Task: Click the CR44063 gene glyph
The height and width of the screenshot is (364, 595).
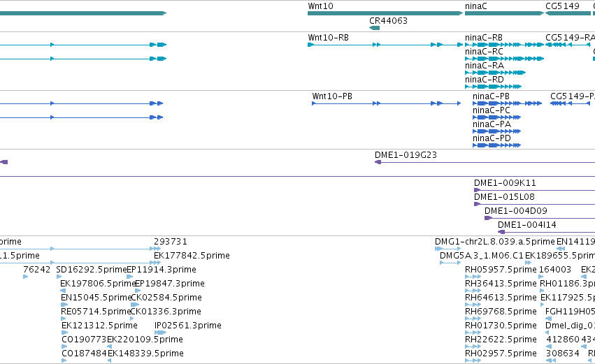Action: pos(375,28)
